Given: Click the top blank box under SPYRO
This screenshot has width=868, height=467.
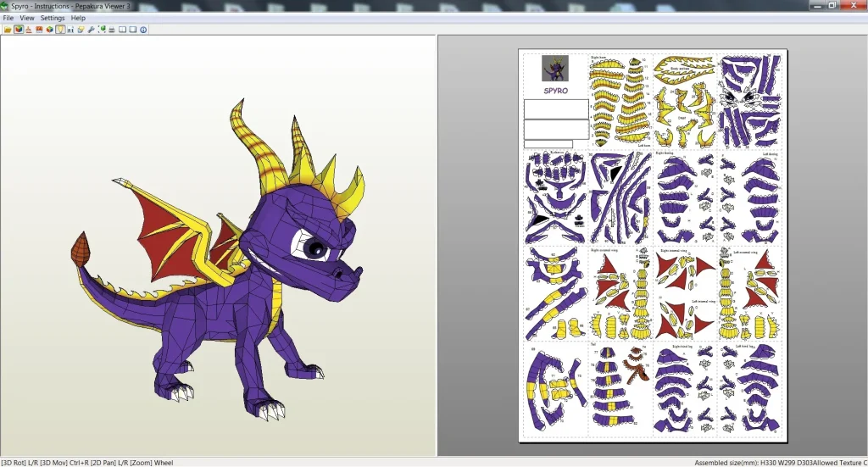Looking at the screenshot, I should coord(556,109).
